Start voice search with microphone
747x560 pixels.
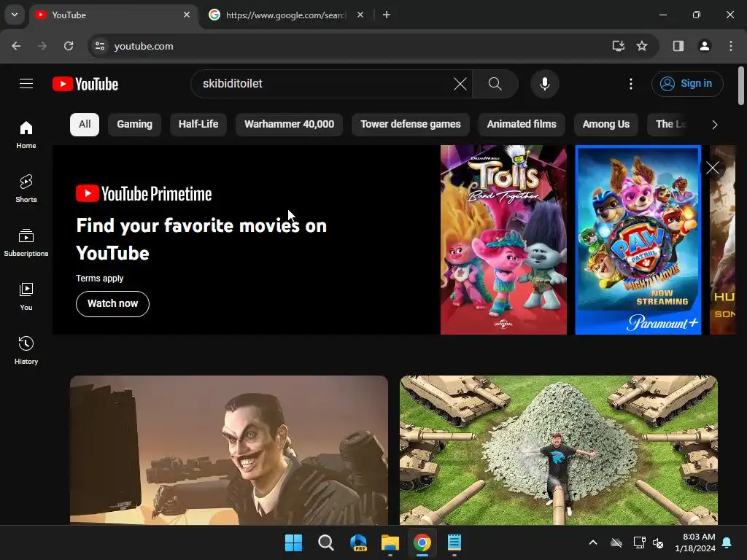point(544,84)
